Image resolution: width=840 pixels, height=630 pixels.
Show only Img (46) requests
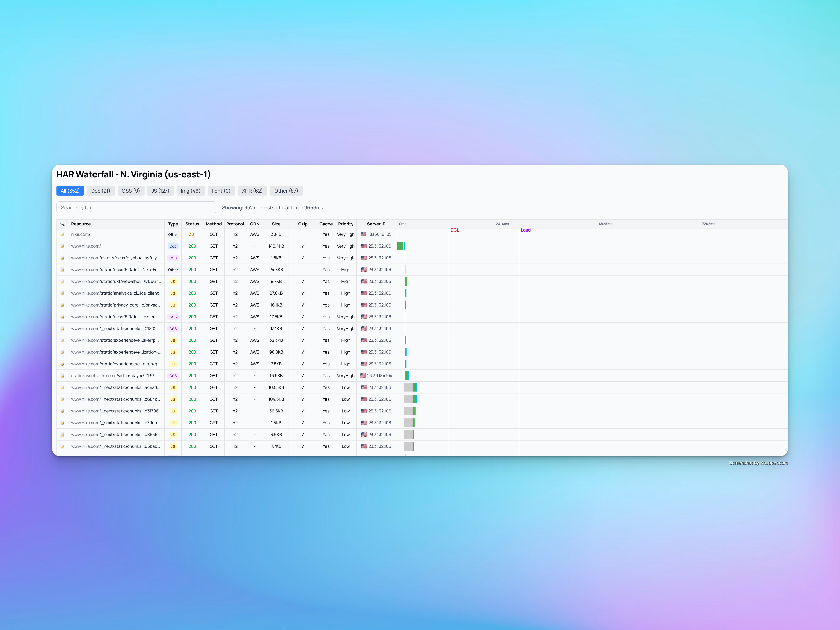tap(191, 191)
